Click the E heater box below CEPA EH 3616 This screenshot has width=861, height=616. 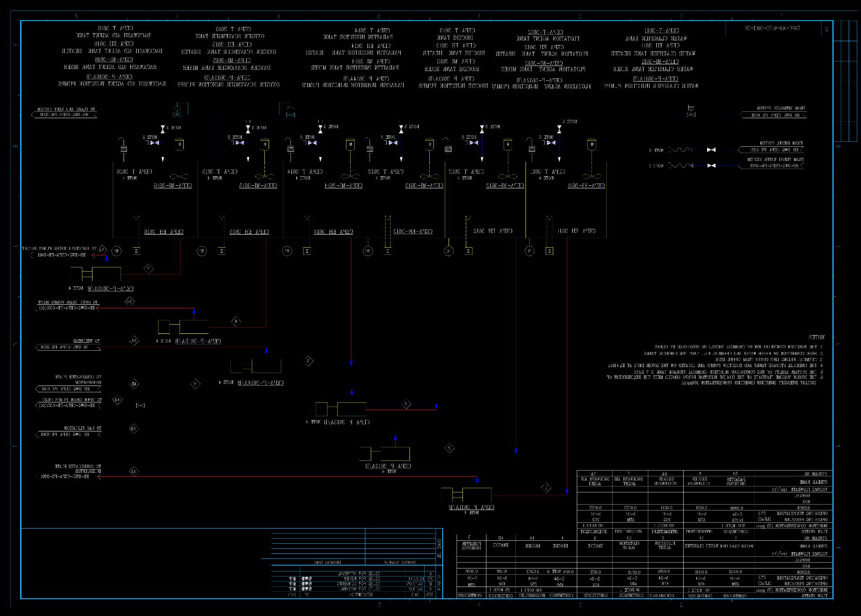pyautogui.click(x=136, y=251)
